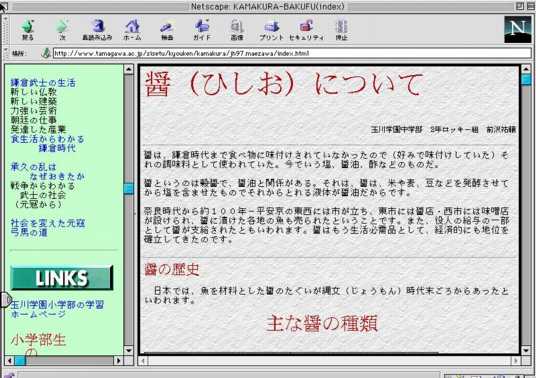Click the sidebar's scroll down arrow

(x=129, y=350)
